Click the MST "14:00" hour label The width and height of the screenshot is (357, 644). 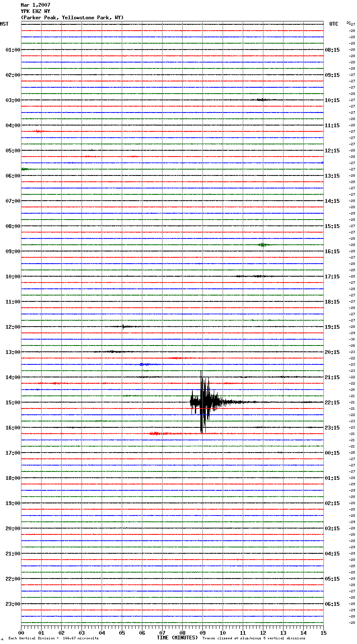[13, 377]
